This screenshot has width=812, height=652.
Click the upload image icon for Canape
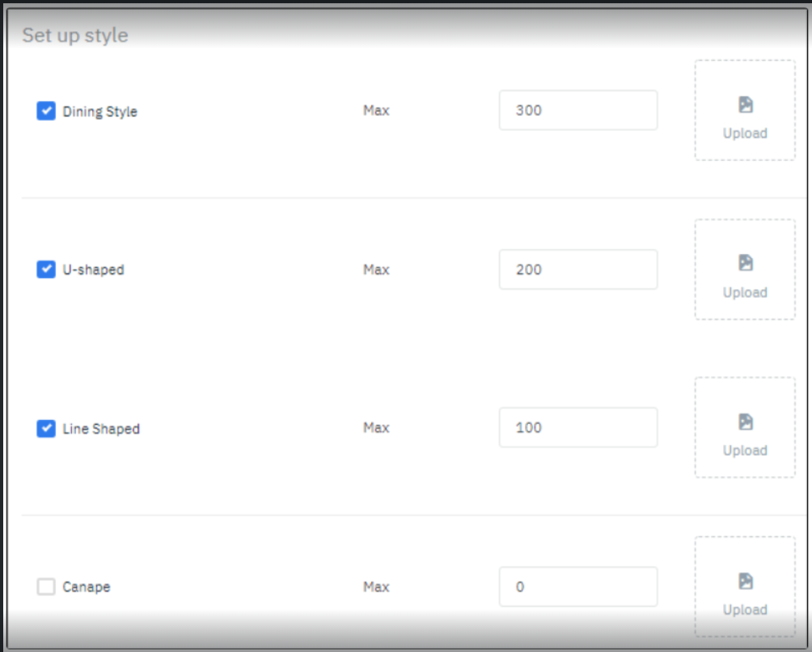coord(745,581)
